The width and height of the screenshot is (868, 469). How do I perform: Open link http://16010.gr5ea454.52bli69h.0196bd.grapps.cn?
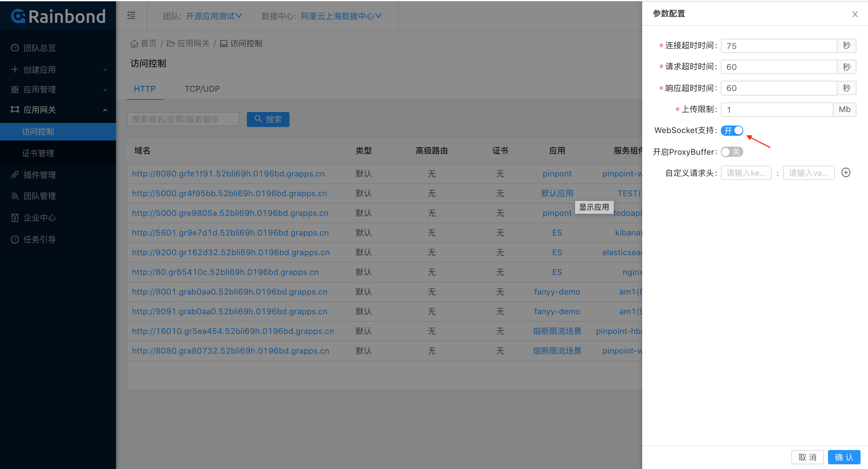tap(233, 331)
